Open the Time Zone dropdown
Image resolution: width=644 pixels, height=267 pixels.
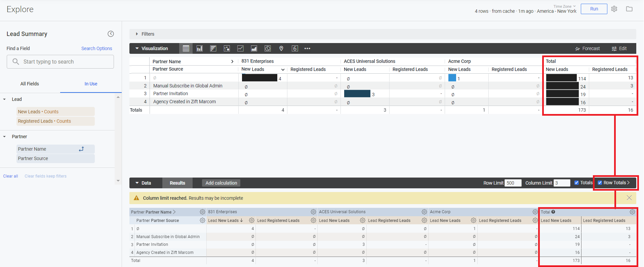565,6
